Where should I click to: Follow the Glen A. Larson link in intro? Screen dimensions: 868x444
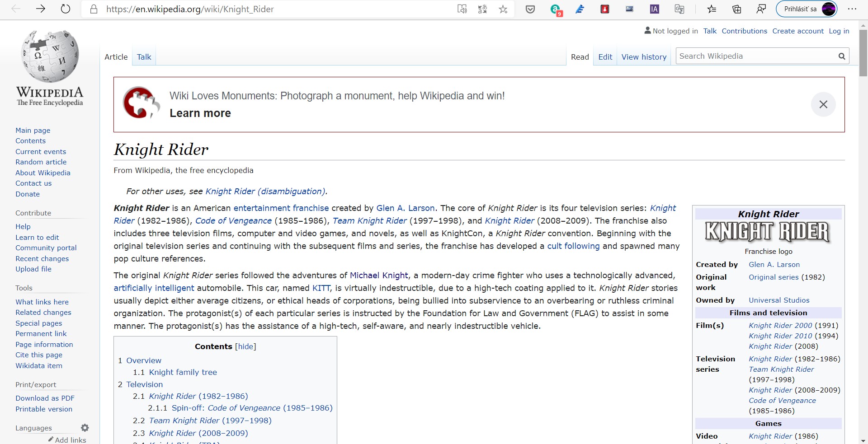pyautogui.click(x=406, y=208)
